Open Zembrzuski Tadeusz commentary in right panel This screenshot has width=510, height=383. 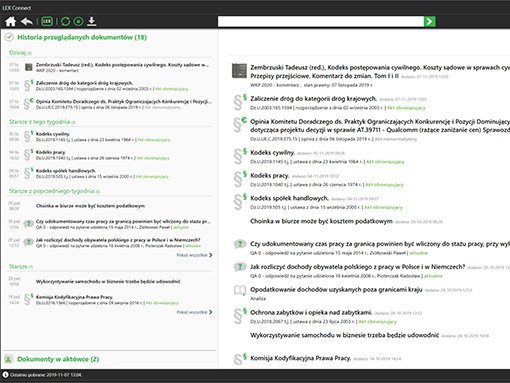point(380,72)
